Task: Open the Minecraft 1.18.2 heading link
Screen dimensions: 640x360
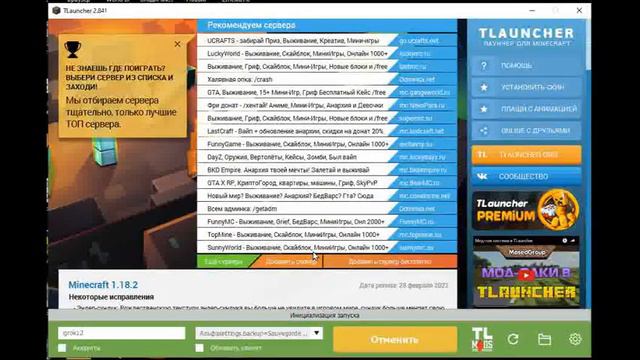Action: coord(103,284)
